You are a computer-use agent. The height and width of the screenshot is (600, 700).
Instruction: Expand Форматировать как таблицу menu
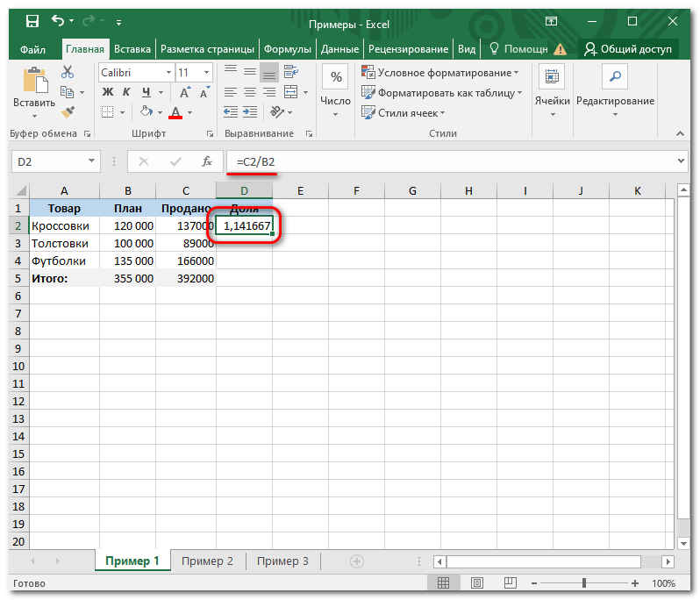coord(442,92)
